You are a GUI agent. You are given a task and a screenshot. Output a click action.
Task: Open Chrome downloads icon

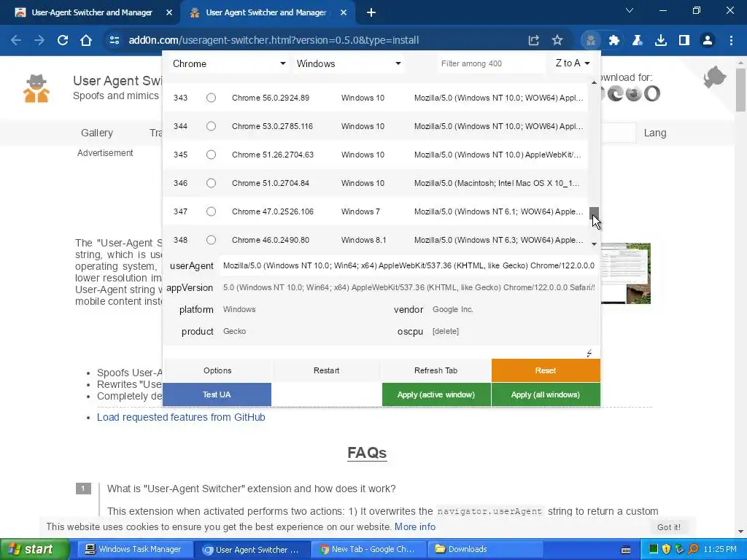661,41
